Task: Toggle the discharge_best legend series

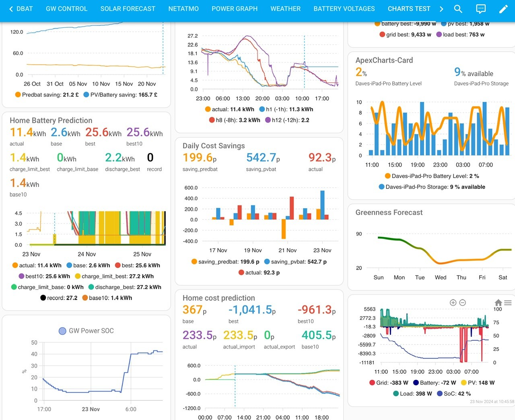Action: (125, 287)
